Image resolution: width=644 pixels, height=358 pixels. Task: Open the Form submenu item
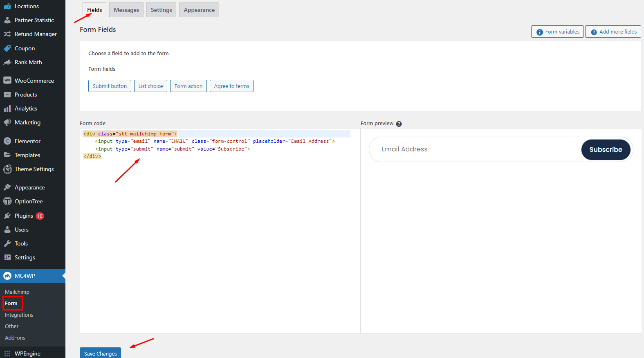click(x=11, y=303)
